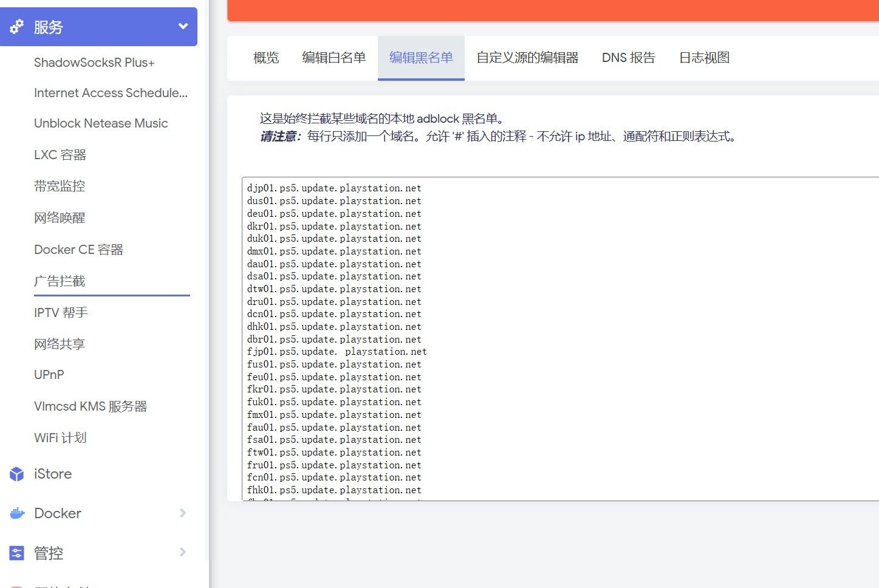879x588 pixels.
Task: Click the fcn01.ps5.update.playstation.net entry
Action: tap(334, 477)
